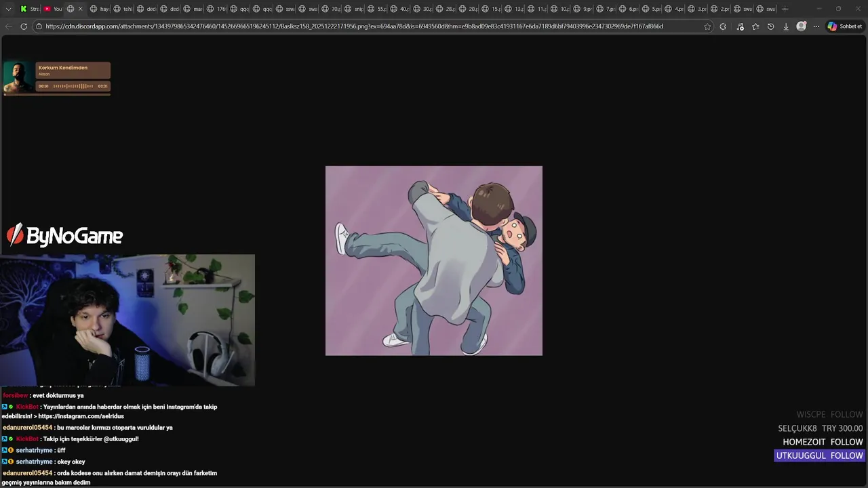
Task: Open the '5.pr' tab
Action: [x=652, y=9]
